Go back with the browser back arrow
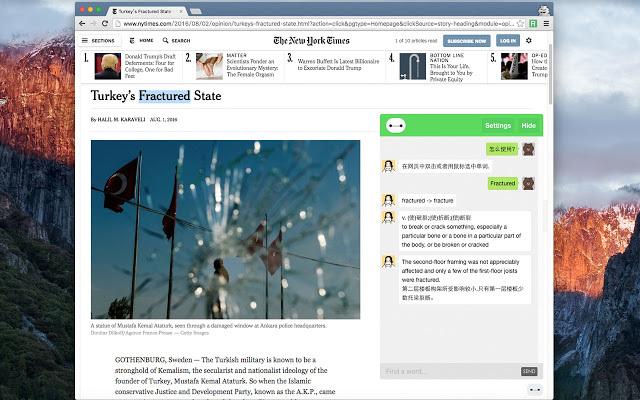This screenshot has height=400, width=640. (x=82, y=24)
